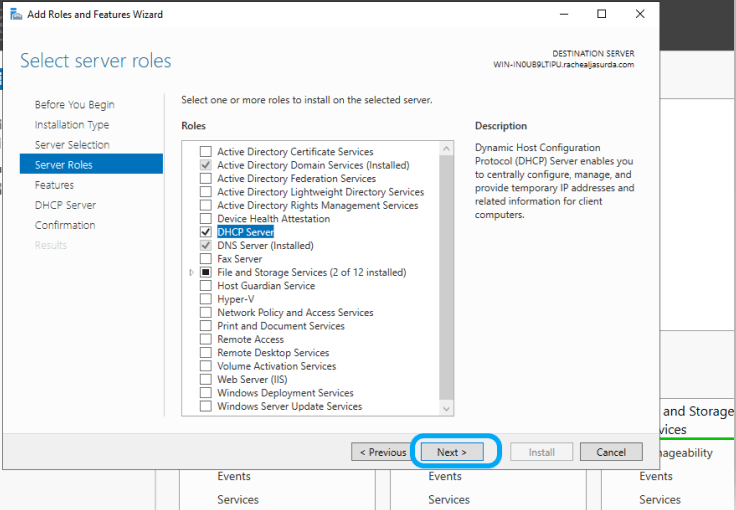The width and height of the screenshot is (736, 510).
Task: Expand File and Storage Services tree
Action: tap(191, 272)
